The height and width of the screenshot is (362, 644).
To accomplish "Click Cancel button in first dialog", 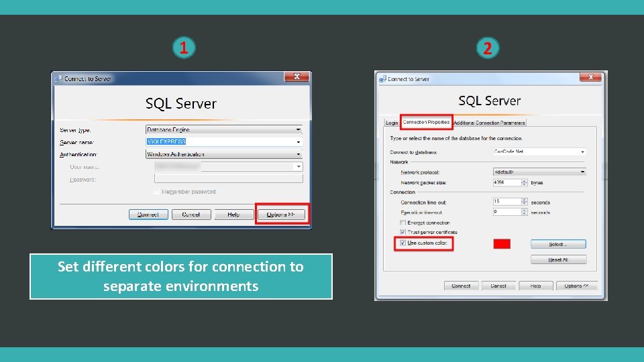I will [191, 215].
